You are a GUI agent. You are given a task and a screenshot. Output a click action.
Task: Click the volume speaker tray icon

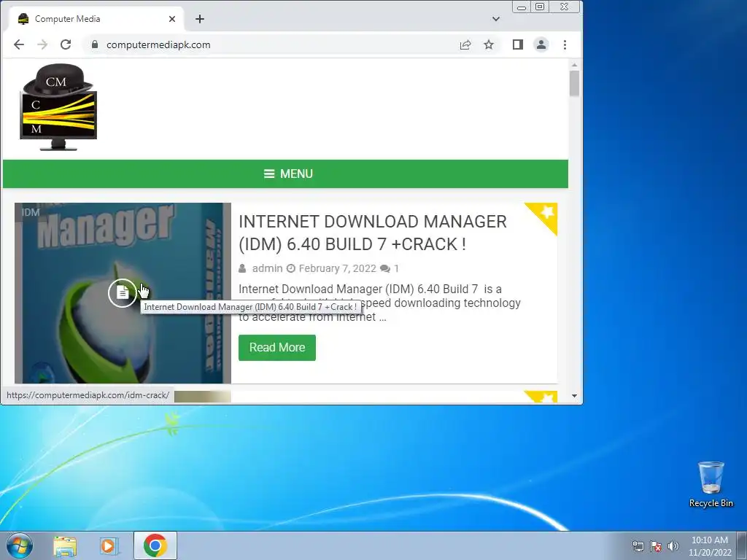click(x=673, y=546)
